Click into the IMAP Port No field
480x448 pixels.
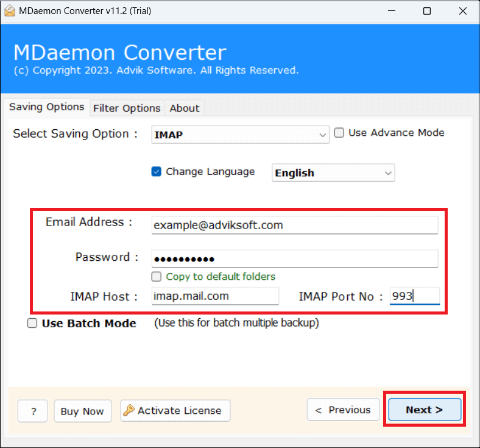(x=415, y=296)
